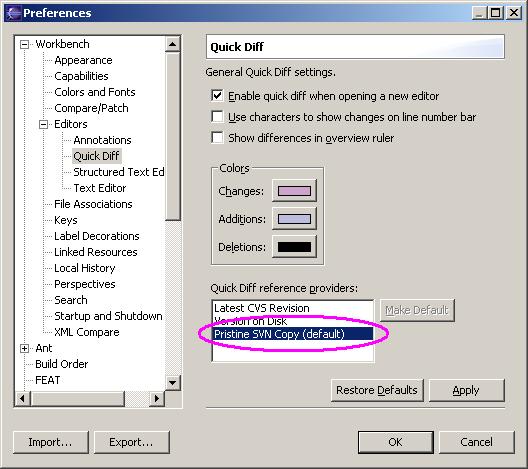Select Annotations in the preferences tree

[102, 140]
